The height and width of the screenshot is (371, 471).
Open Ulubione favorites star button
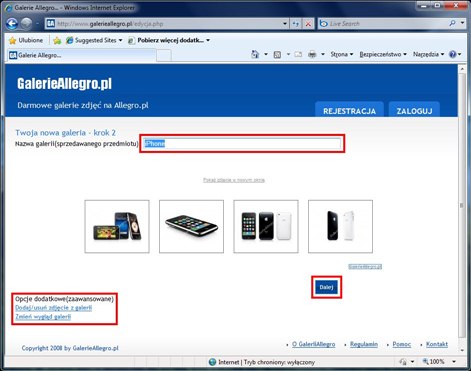click(26, 40)
